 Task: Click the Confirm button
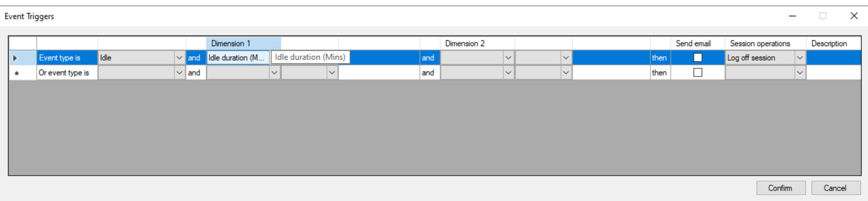781,188
